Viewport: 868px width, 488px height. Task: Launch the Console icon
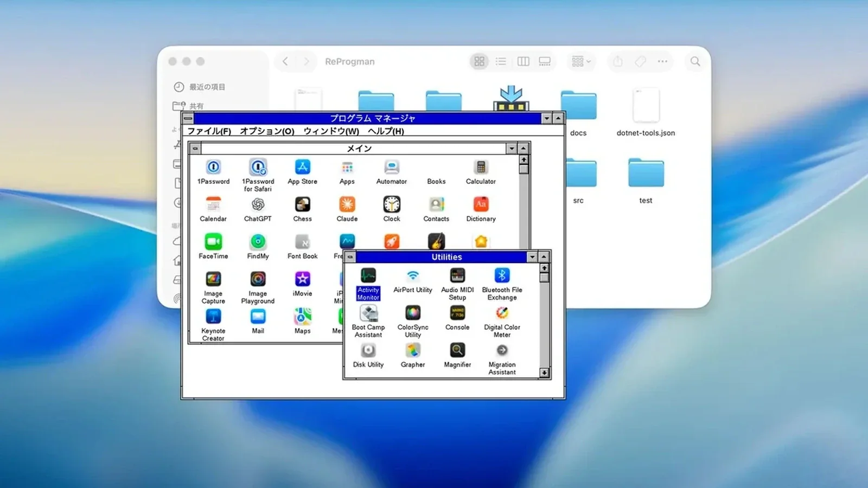click(x=457, y=313)
